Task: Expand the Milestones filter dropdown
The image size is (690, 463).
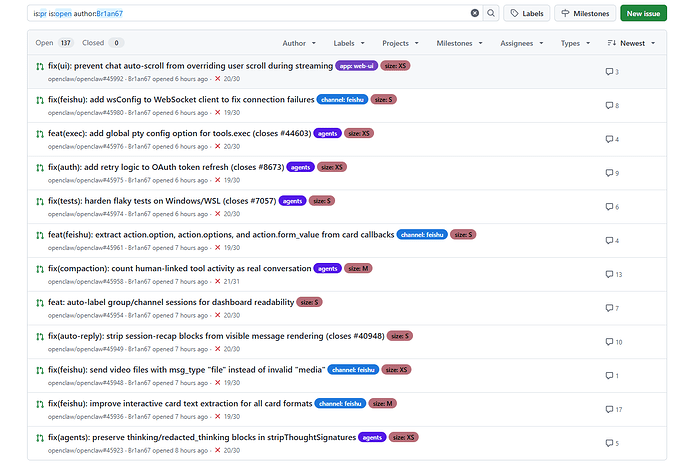Action: pyautogui.click(x=459, y=43)
